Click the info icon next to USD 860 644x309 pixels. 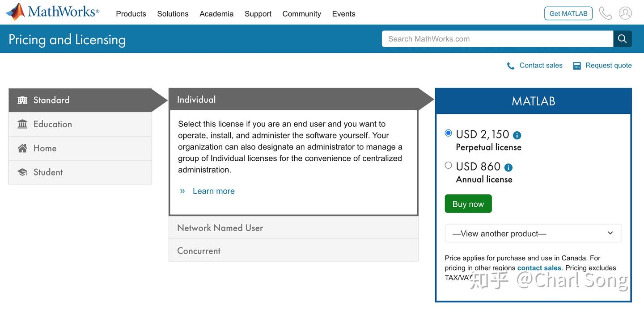(x=508, y=167)
